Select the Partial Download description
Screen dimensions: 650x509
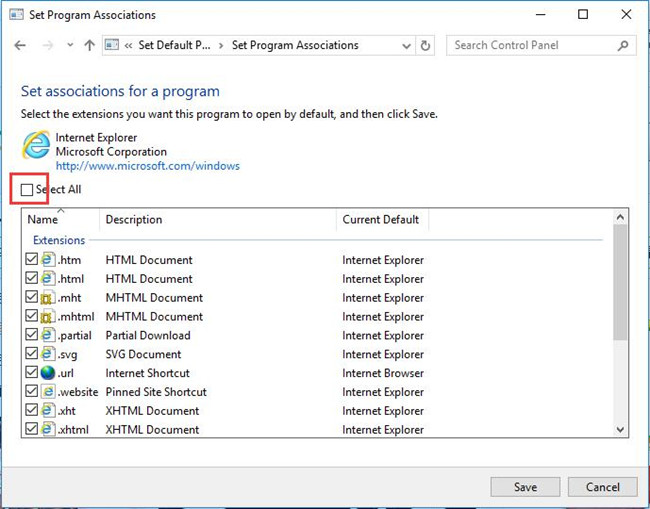tap(148, 335)
